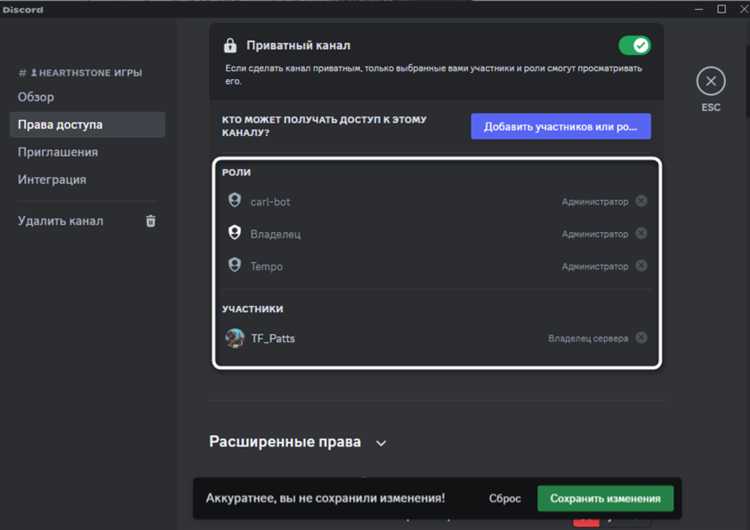Select the Владелец role name
The width and height of the screenshot is (750, 530).
pos(276,234)
